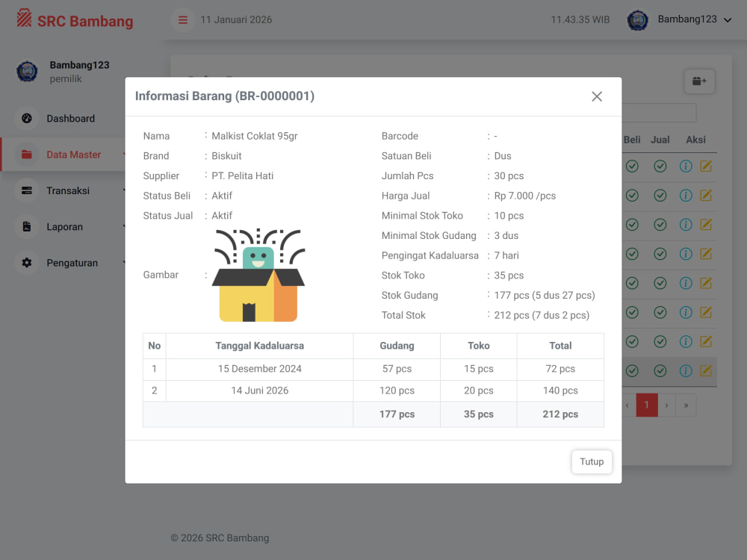
Task: Click the Pengaturan gear icon
Action: click(27, 263)
